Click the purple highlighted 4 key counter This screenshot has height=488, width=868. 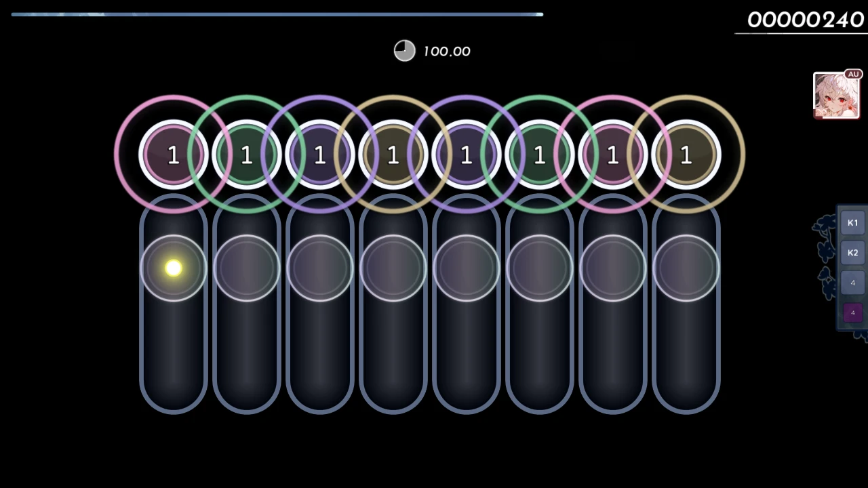(852, 312)
